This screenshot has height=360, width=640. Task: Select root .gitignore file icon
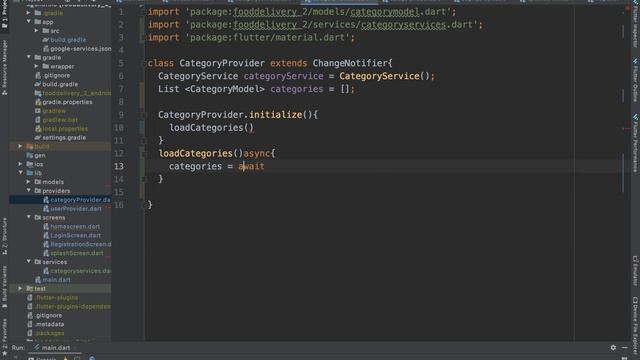(30, 316)
